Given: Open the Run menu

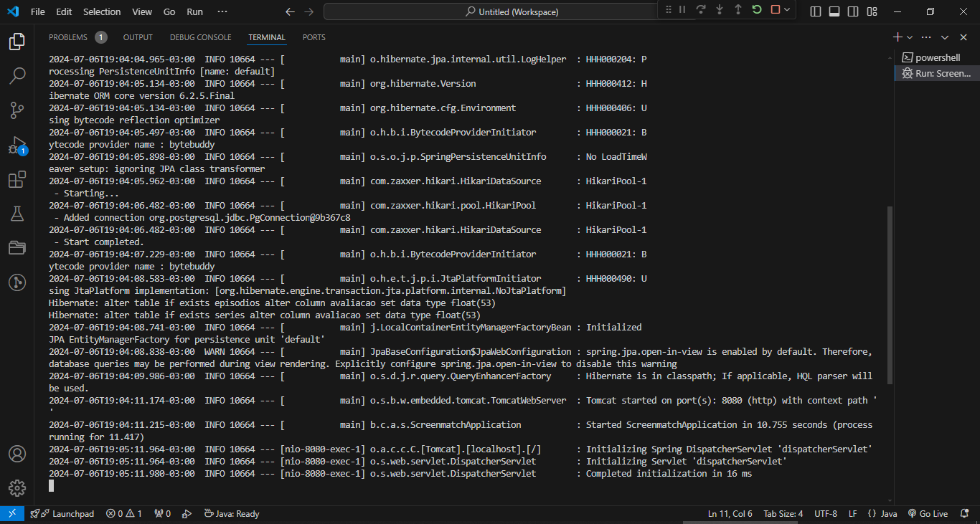Looking at the screenshot, I should (194, 11).
